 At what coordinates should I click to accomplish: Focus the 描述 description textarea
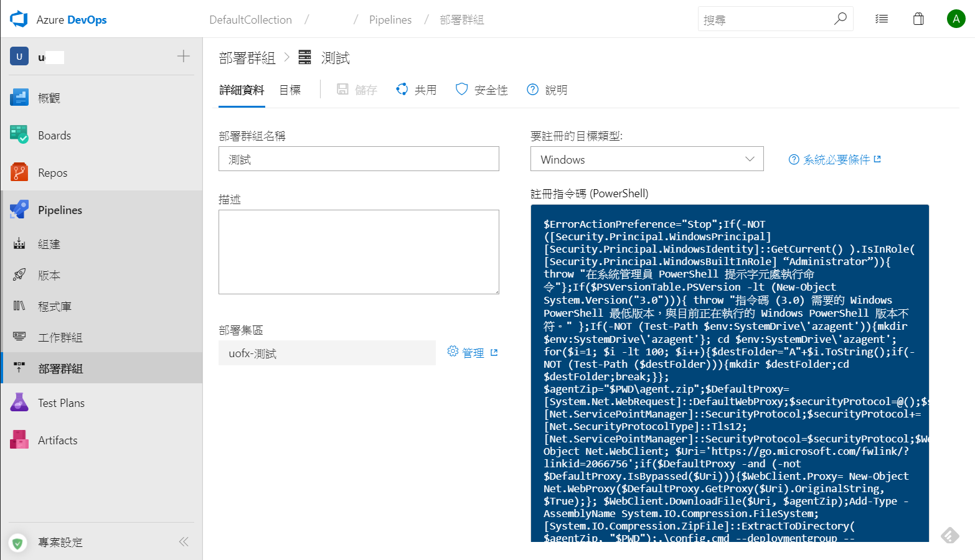point(359,252)
